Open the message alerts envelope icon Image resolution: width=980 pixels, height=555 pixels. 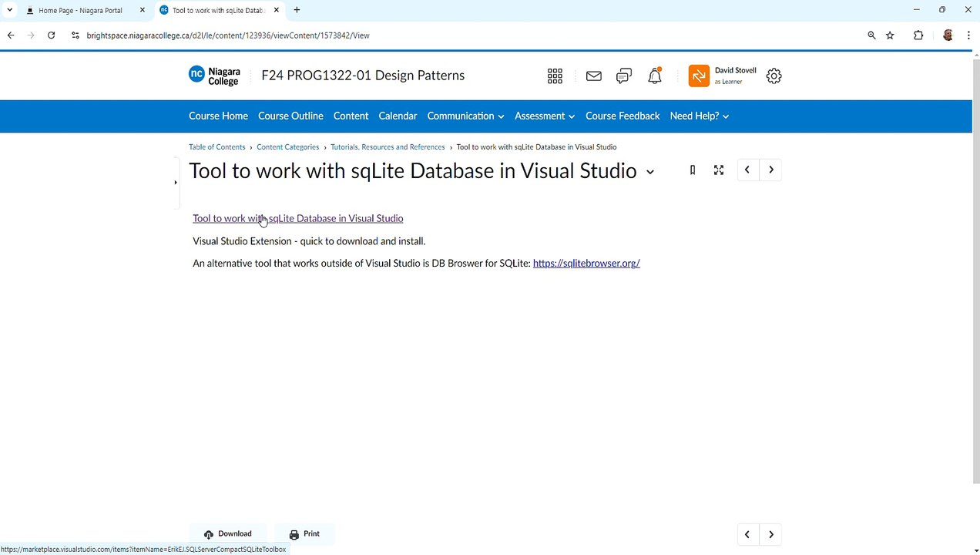click(x=593, y=76)
